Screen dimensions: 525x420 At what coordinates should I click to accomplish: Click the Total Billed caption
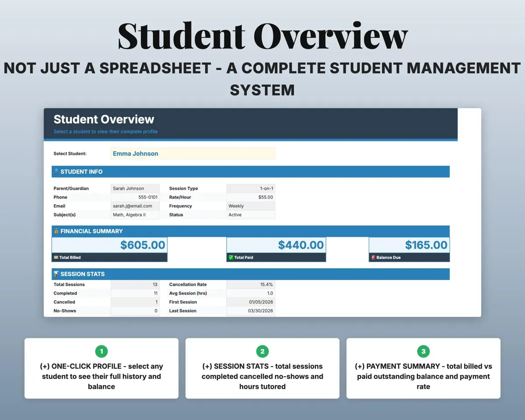click(70, 257)
